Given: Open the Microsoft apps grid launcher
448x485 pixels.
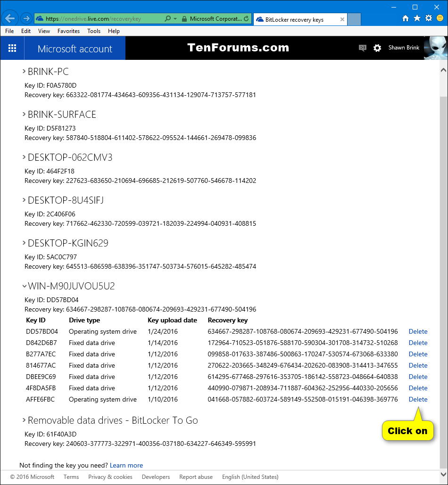Looking at the screenshot, I should coord(12,48).
